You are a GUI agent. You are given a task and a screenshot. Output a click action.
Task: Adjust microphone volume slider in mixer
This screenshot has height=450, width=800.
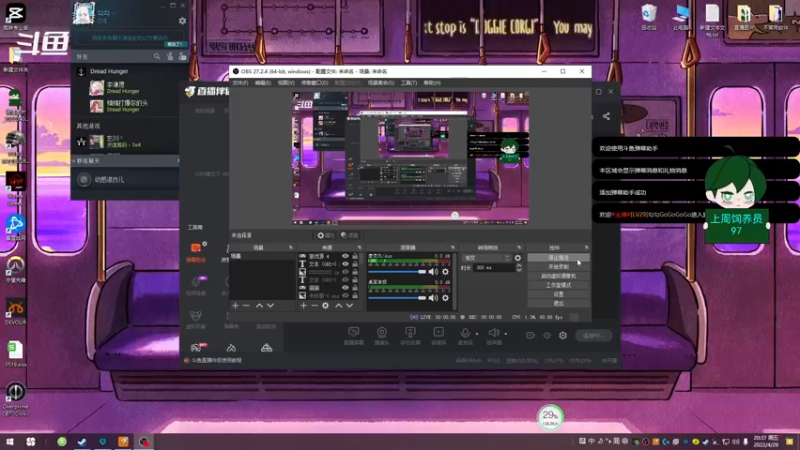point(397,272)
